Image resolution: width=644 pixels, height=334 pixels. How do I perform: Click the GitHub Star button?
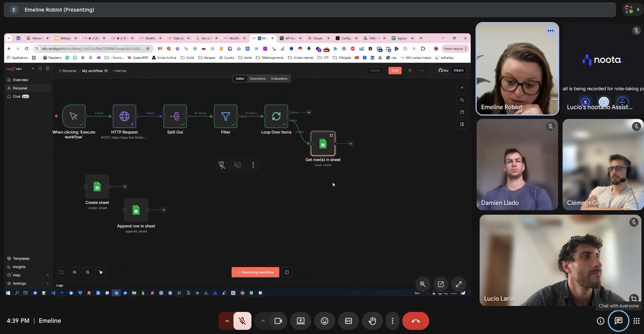click(x=444, y=70)
